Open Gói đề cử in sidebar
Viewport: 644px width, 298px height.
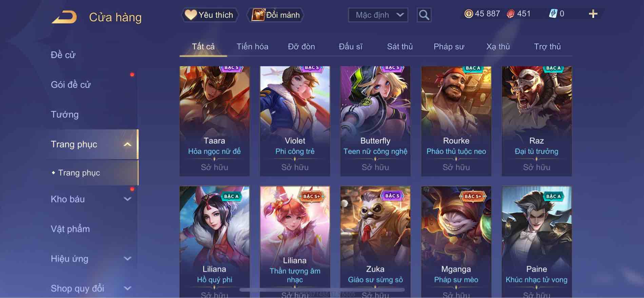tap(71, 85)
